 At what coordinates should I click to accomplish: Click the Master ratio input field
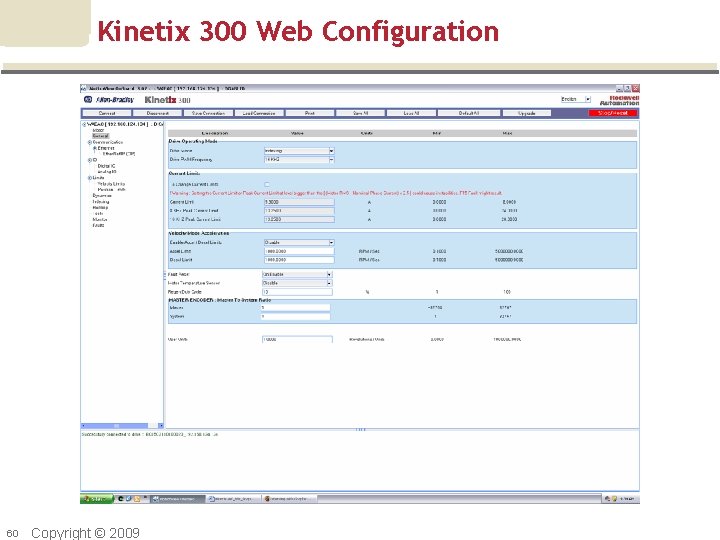click(296, 308)
